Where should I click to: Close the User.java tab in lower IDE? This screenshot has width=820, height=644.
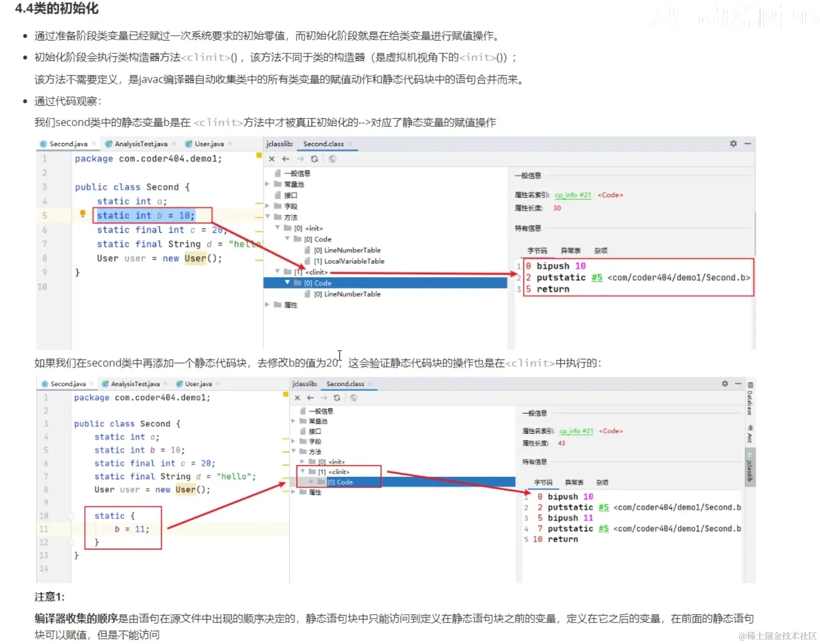pyautogui.click(x=218, y=384)
